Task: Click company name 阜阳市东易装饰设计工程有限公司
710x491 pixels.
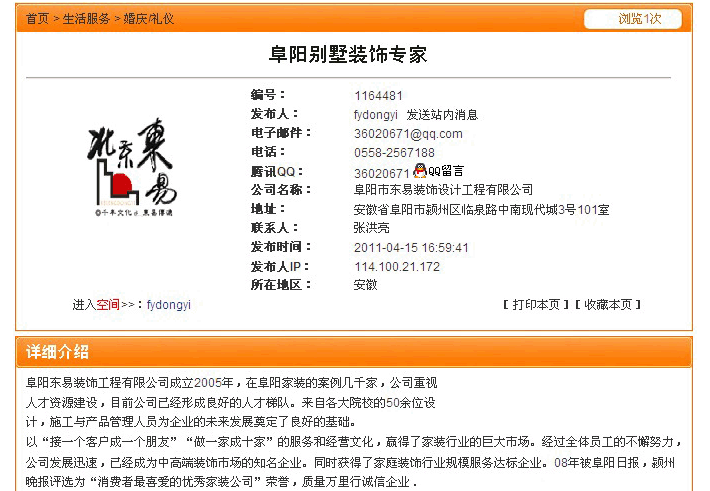Action: click(x=443, y=190)
